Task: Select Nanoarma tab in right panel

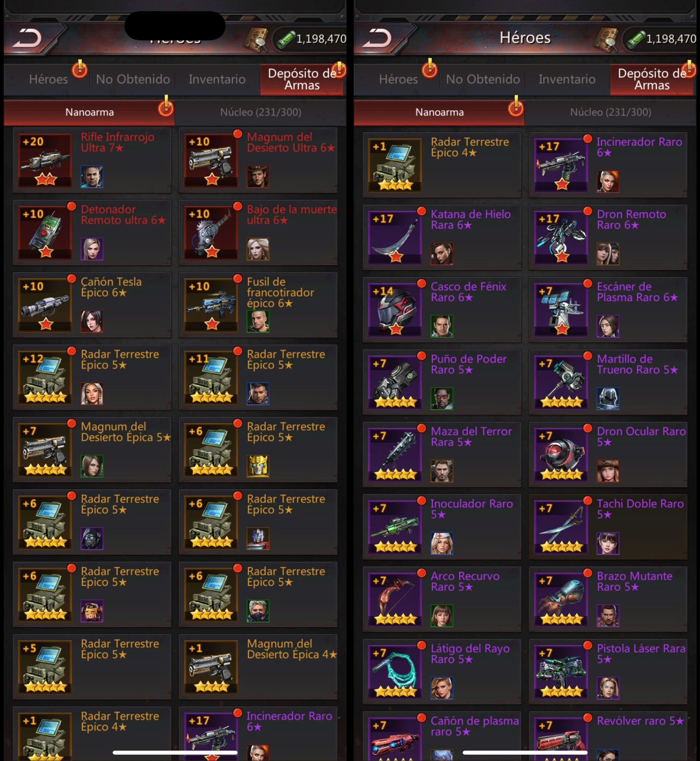Action: click(439, 112)
